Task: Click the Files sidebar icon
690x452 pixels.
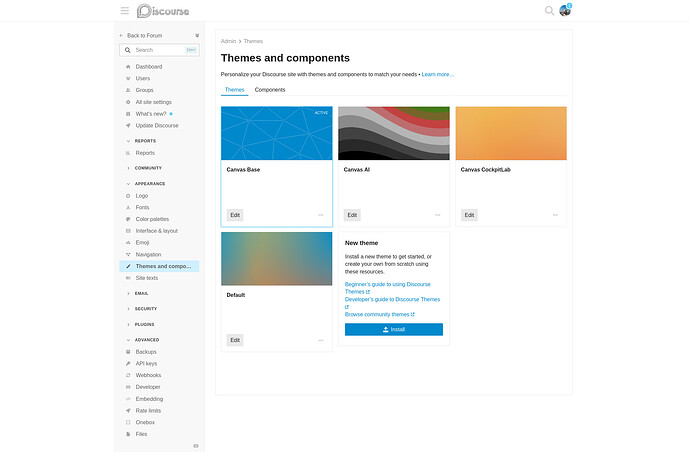Action: click(x=128, y=434)
